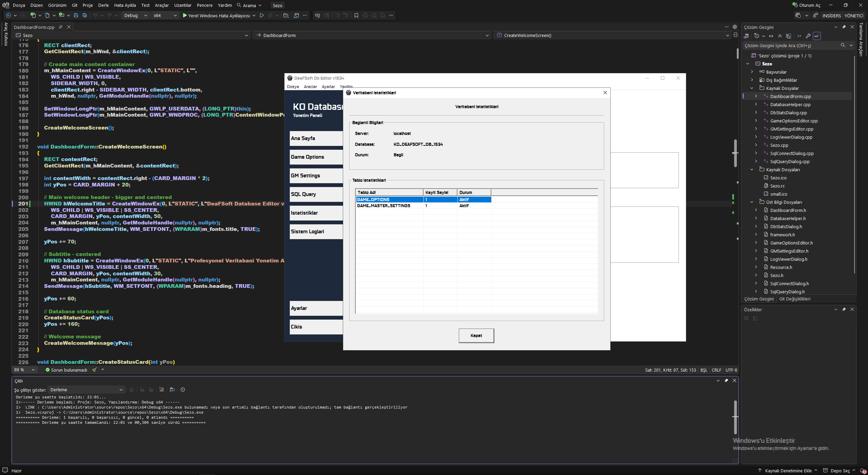Click the Ana Sayfa sidebar button

coord(316,138)
